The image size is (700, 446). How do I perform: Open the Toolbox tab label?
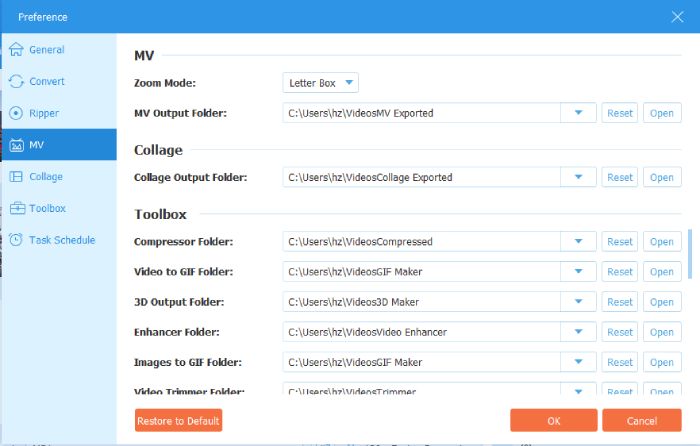click(x=47, y=208)
